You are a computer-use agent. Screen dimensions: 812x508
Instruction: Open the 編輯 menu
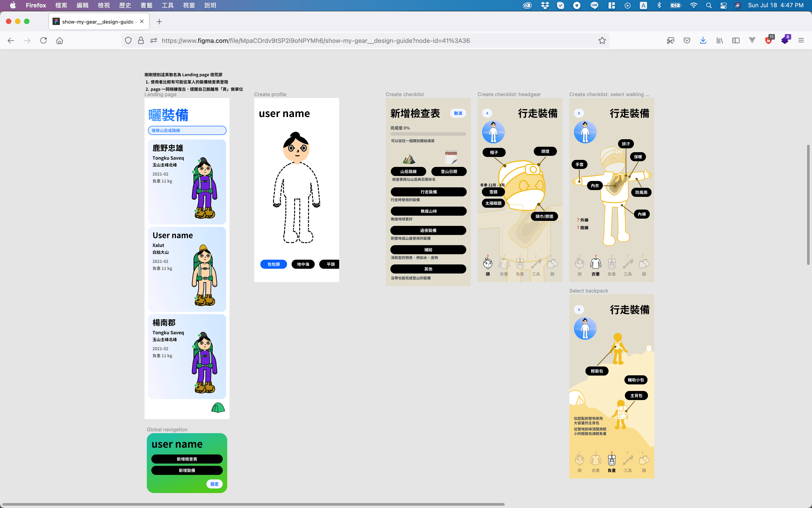[x=82, y=5]
